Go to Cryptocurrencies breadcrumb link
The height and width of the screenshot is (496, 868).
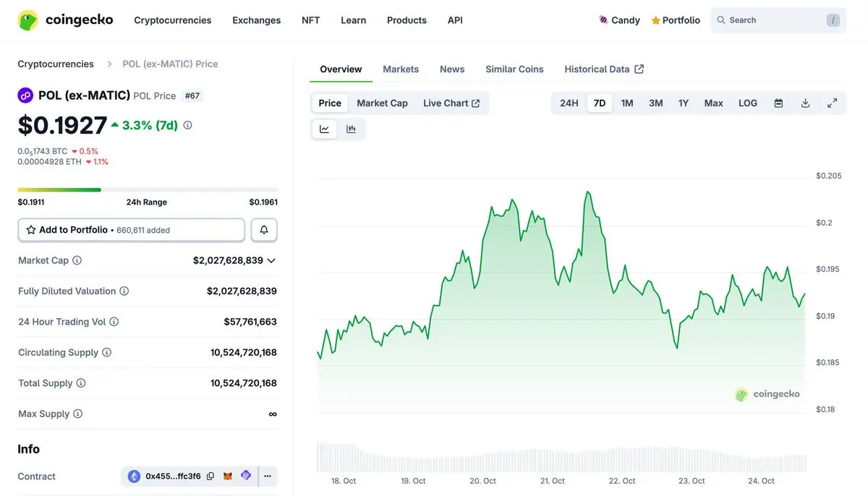point(56,64)
